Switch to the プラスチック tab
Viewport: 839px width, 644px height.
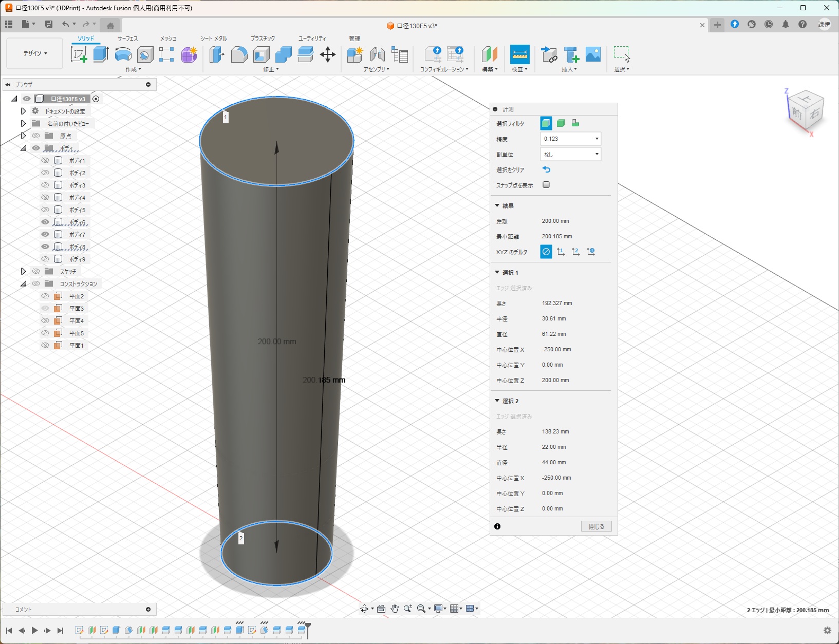coord(263,39)
